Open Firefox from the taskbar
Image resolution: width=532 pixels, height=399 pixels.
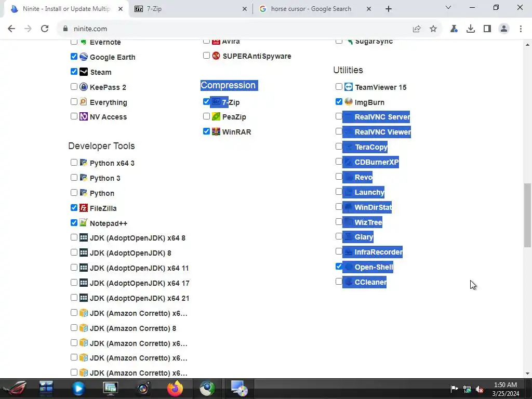pos(175,389)
